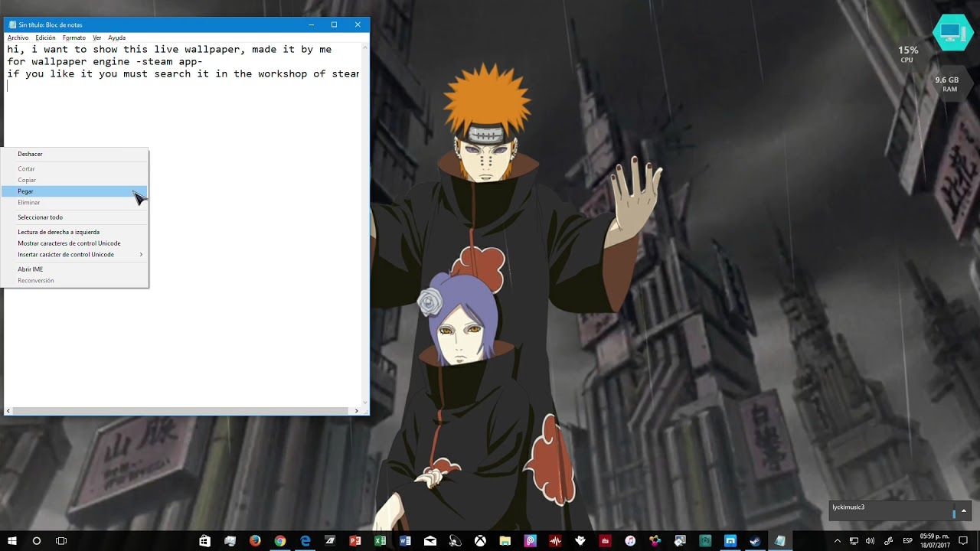
Task: Click the horizontal scrollbar right arrow in Notepad
Action: click(x=357, y=411)
